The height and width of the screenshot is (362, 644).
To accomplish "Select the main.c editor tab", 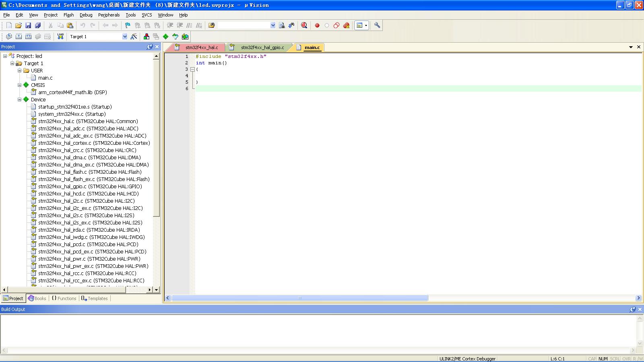I will tap(308, 47).
